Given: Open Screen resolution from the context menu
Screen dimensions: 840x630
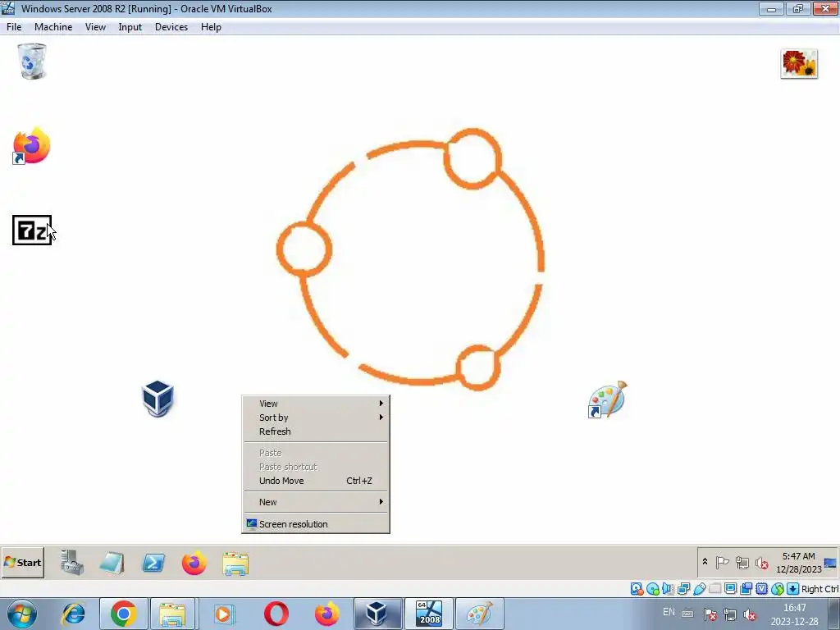Looking at the screenshot, I should (316, 524).
